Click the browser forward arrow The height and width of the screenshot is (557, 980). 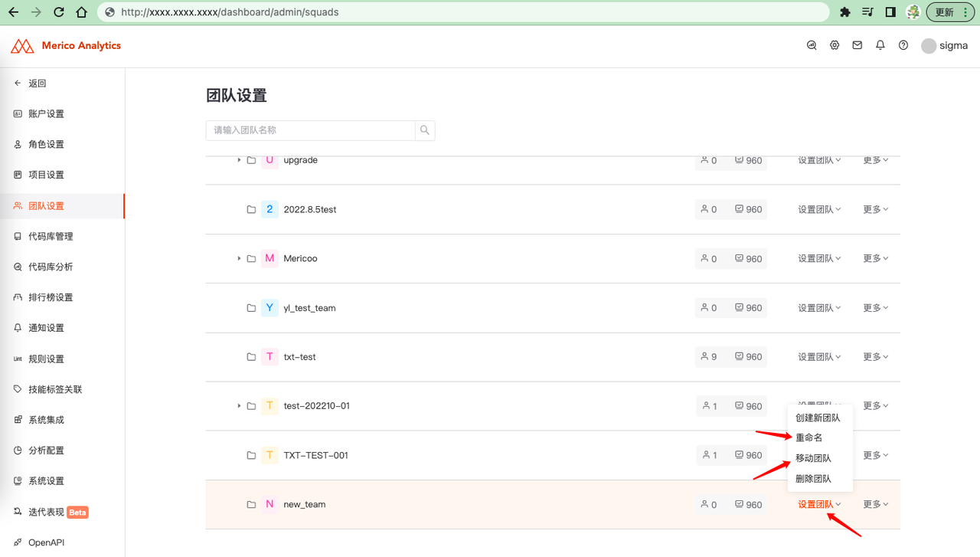(x=36, y=12)
